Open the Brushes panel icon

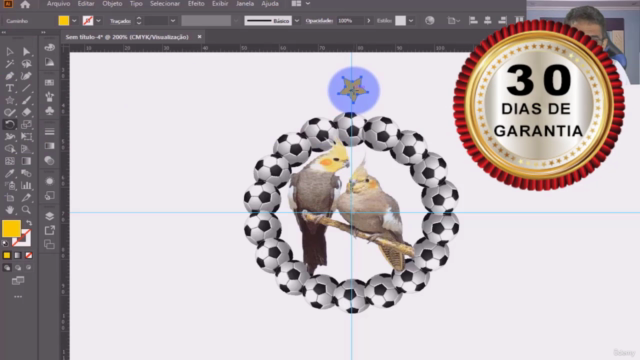tap(49, 97)
